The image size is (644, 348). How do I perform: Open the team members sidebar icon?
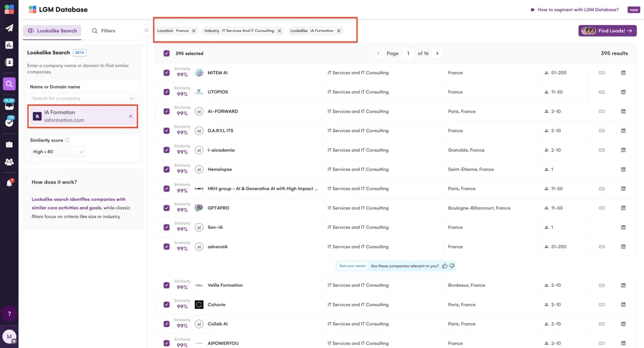click(9, 162)
